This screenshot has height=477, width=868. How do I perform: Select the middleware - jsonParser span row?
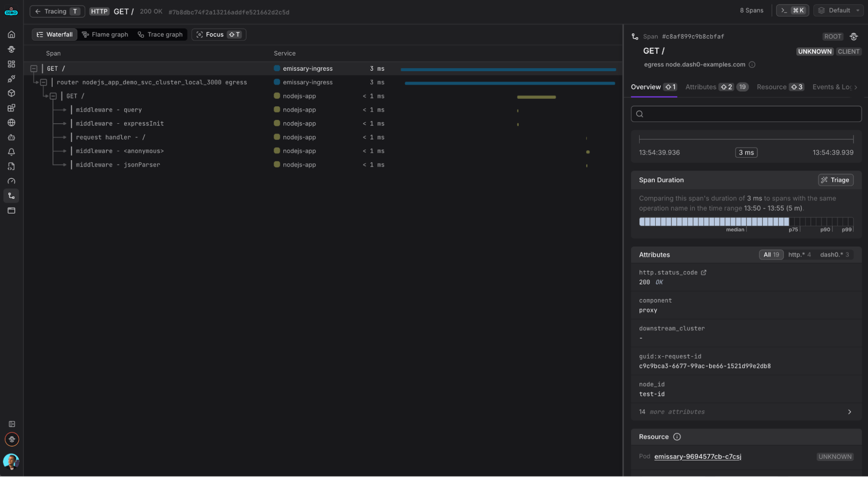[323, 165]
